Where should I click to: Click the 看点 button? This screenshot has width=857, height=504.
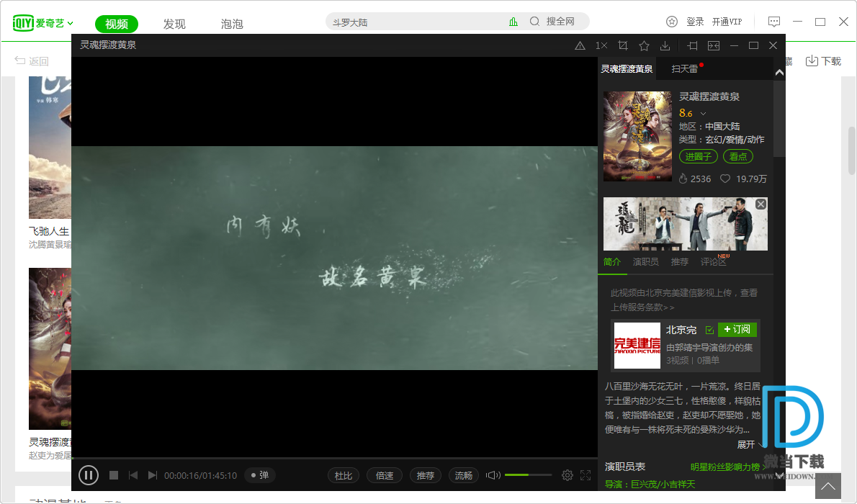tap(738, 156)
